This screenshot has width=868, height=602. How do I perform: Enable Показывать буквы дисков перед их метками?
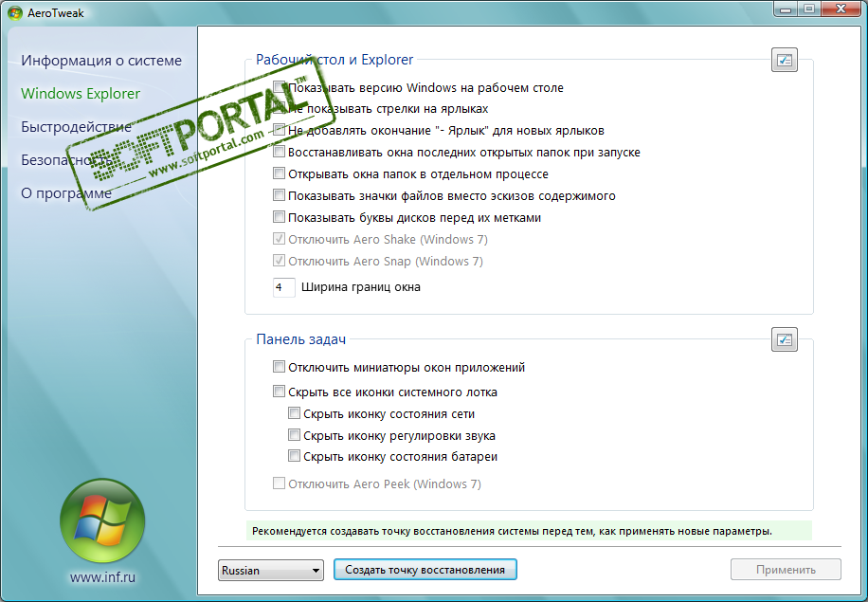pos(279,216)
